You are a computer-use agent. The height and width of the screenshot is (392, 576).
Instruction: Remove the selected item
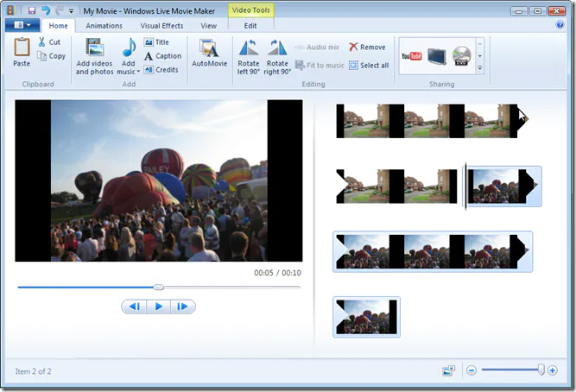(x=367, y=47)
